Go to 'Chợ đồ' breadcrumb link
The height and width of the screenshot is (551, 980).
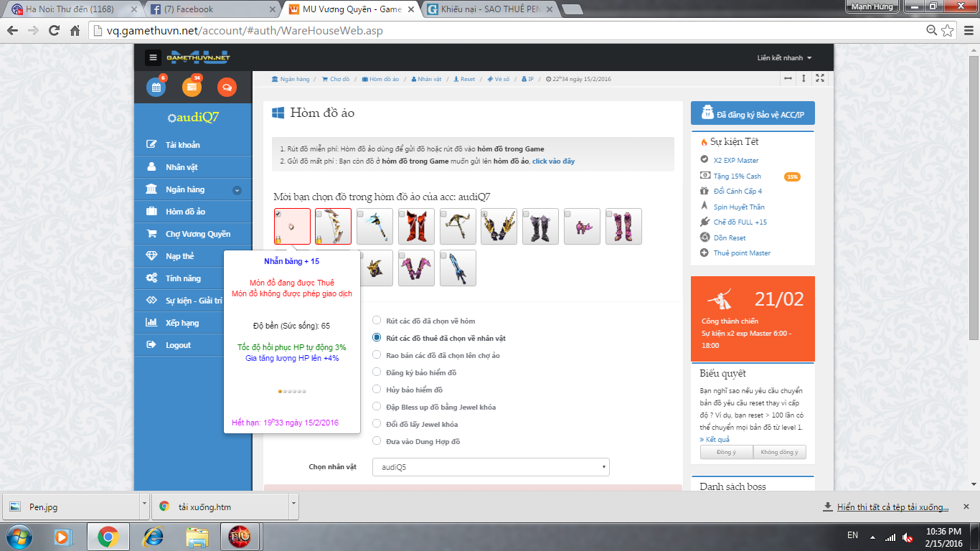click(335, 79)
